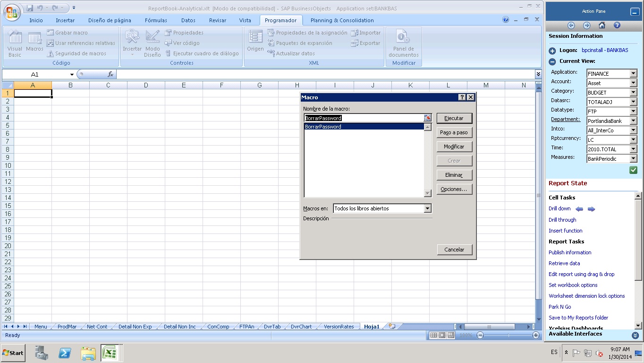644x363 pixels.
Task: Click the Action Pane home icon
Action: point(602,26)
